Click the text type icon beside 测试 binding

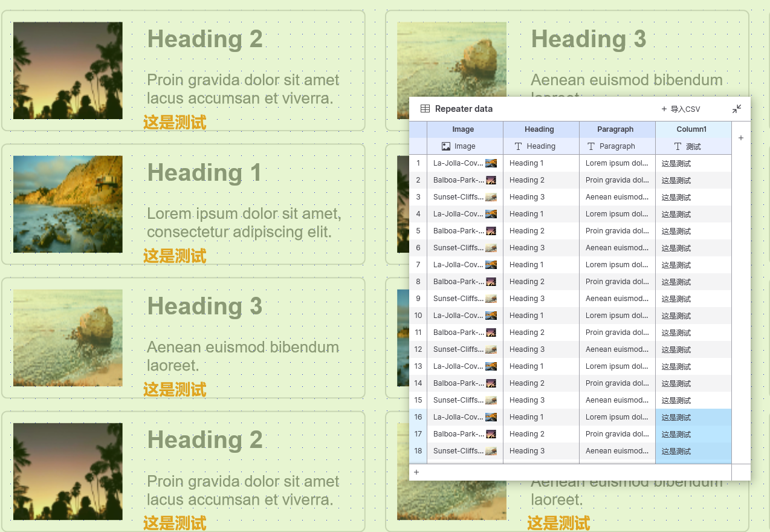point(678,146)
